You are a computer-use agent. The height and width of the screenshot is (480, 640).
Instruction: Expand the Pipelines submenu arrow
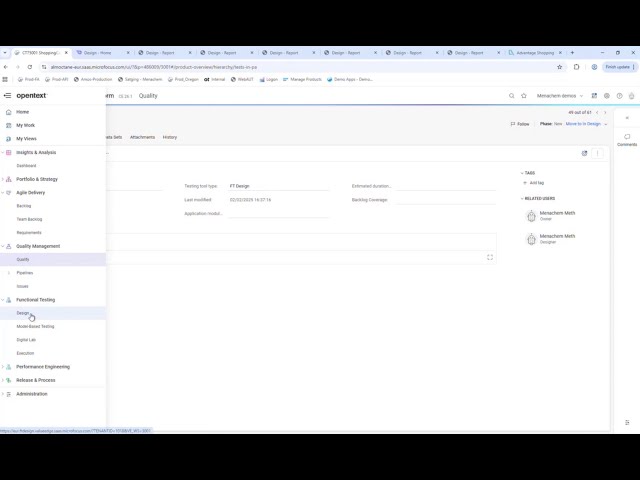tap(9, 273)
